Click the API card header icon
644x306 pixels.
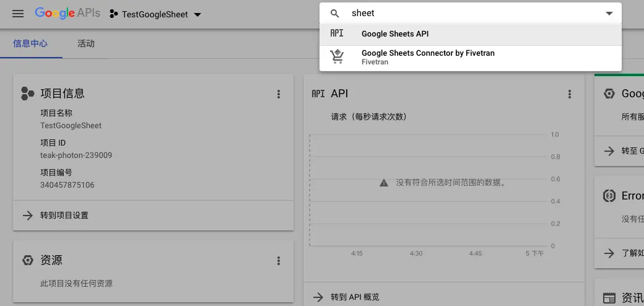(x=318, y=94)
